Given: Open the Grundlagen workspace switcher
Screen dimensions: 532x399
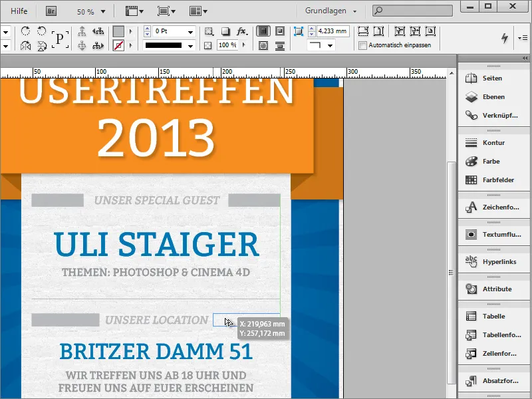Looking at the screenshot, I should [331, 11].
